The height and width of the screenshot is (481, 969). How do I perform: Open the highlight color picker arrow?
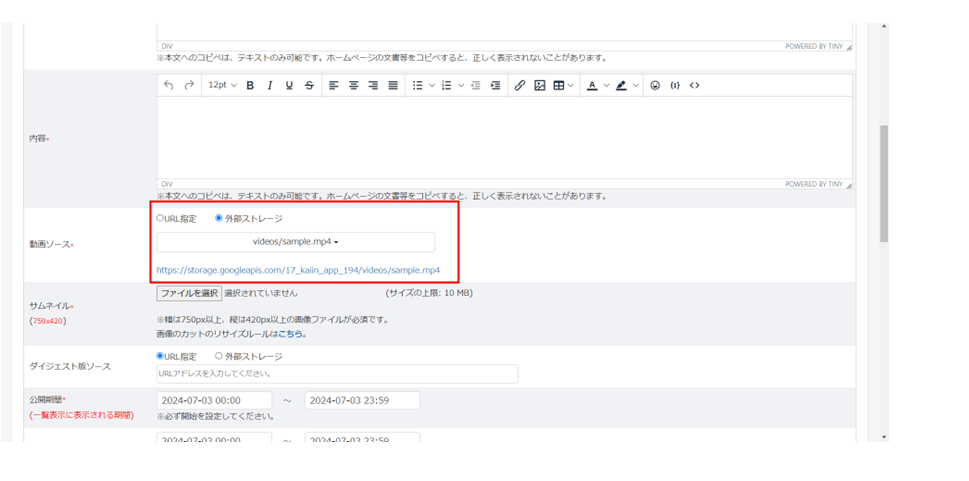(636, 86)
